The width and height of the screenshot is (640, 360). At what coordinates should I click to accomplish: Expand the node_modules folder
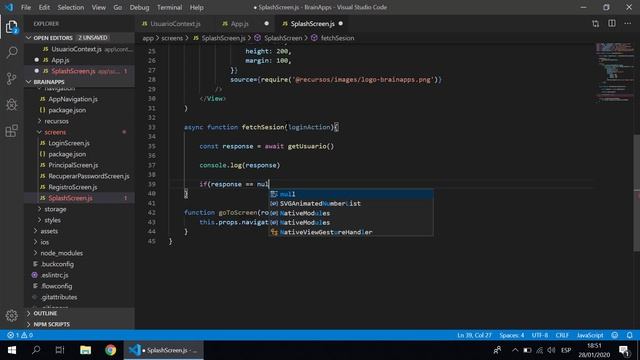(x=62, y=253)
